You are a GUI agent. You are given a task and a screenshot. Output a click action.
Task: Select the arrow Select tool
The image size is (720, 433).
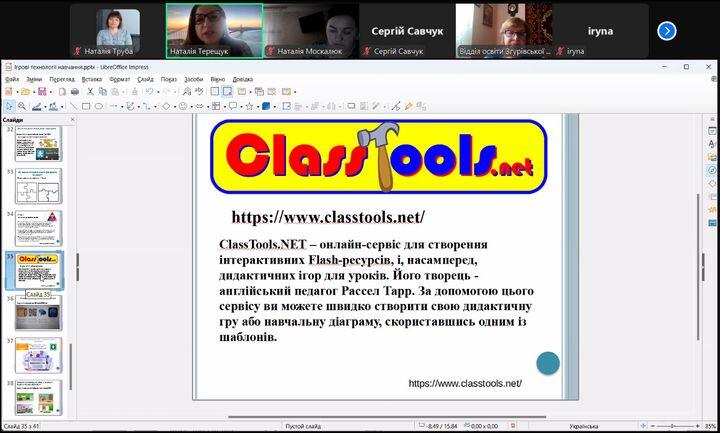click(9, 107)
